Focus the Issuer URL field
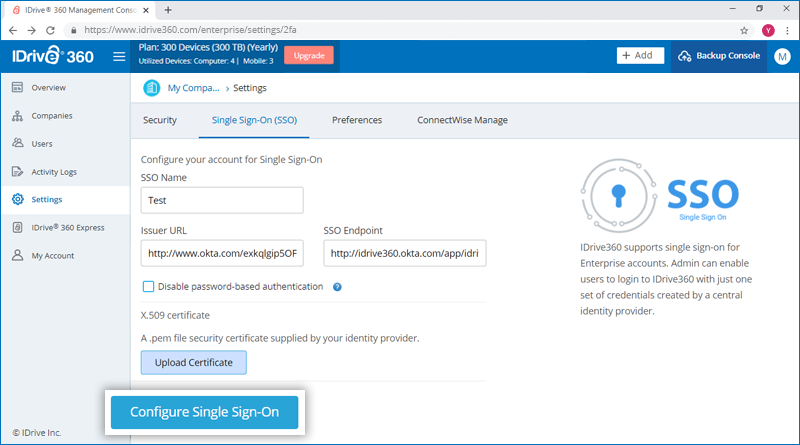 pyautogui.click(x=222, y=253)
